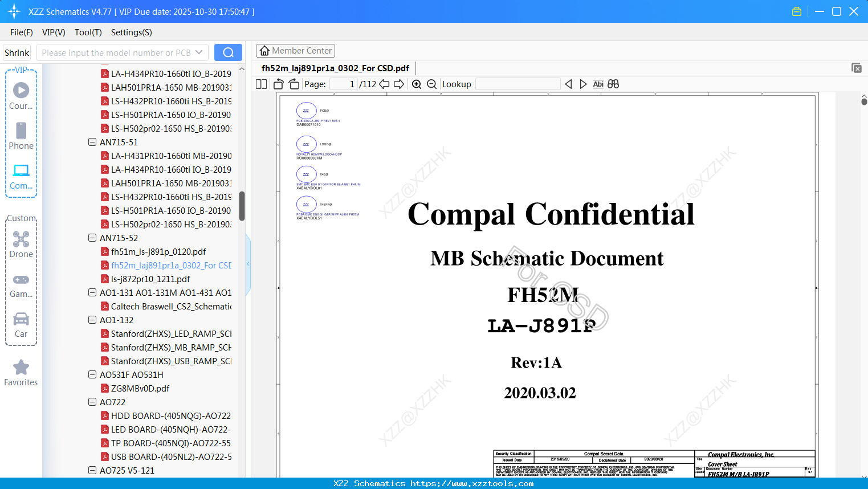This screenshot has width=868, height=489.
Task: Open model number dropdown arrow
Action: 199,52
